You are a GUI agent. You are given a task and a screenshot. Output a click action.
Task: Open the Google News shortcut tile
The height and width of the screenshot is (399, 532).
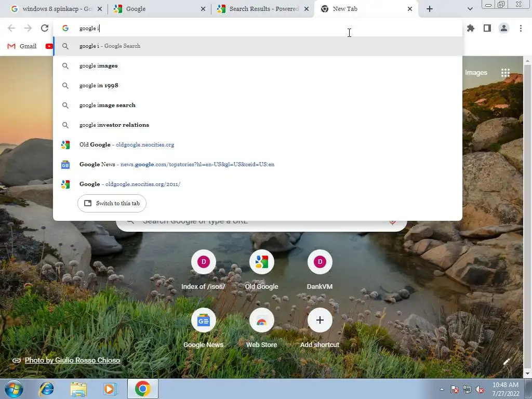click(x=203, y=328)
